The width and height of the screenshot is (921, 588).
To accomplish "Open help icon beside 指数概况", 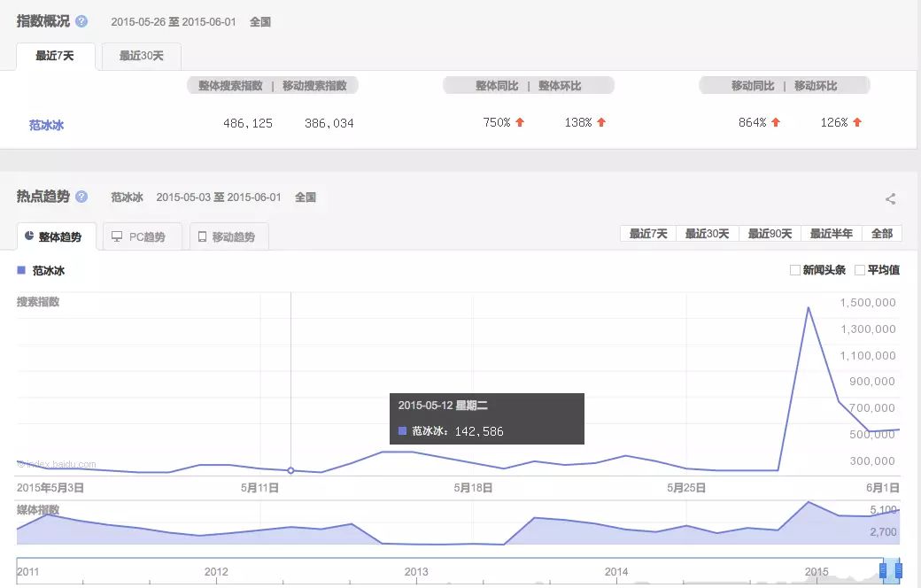I will [81, 22].
